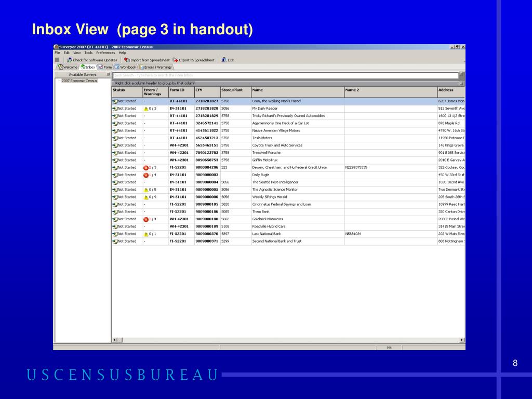
Task: Click the horizontal scrollbar right arrow
Action: point(462,340)
